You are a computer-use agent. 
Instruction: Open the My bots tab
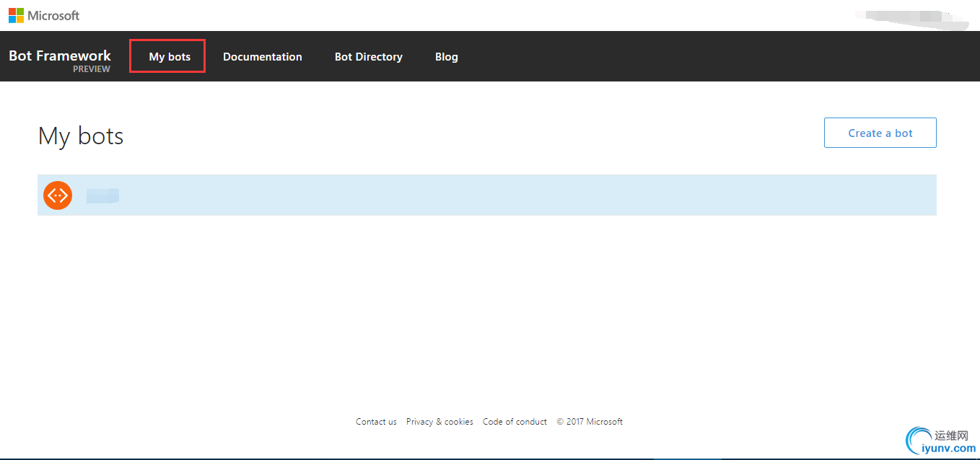(170, 56)
